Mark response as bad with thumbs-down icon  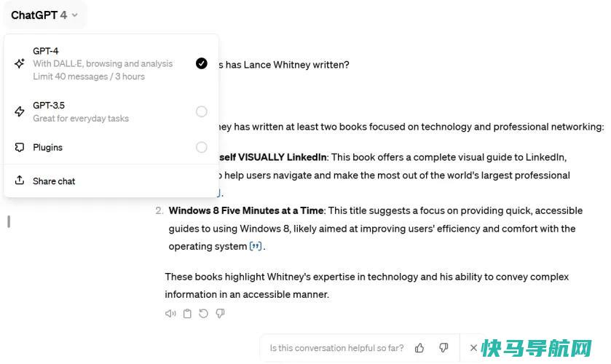[220, 313]
